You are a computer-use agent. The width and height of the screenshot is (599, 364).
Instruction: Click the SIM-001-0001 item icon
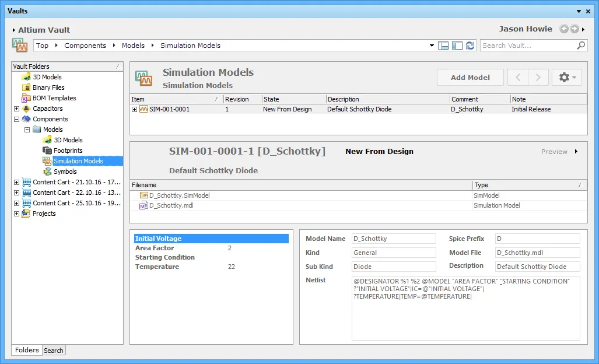(x=143, y=109)
